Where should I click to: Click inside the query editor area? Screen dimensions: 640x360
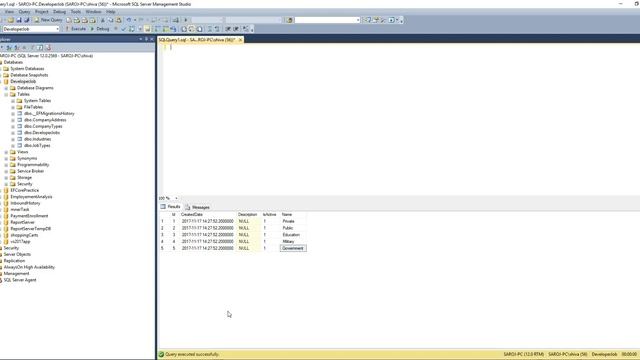pos(400,118)
